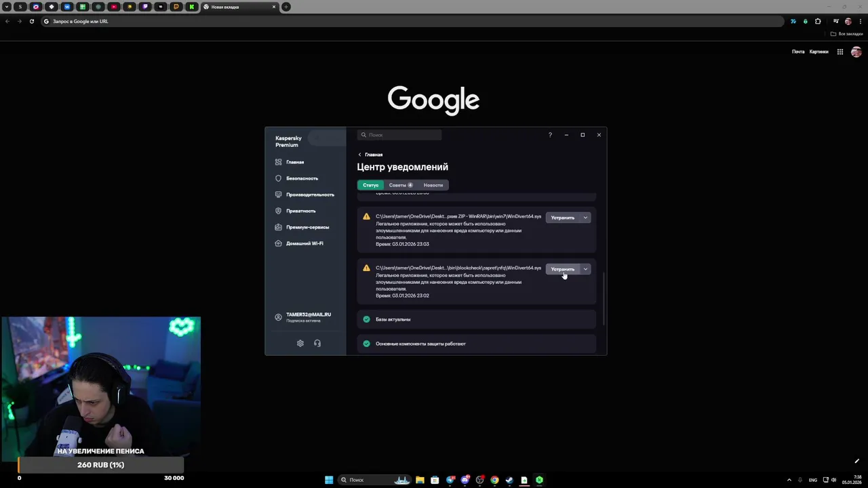Open Steam from taskbar
868x488 pixels.
(509, 480)
